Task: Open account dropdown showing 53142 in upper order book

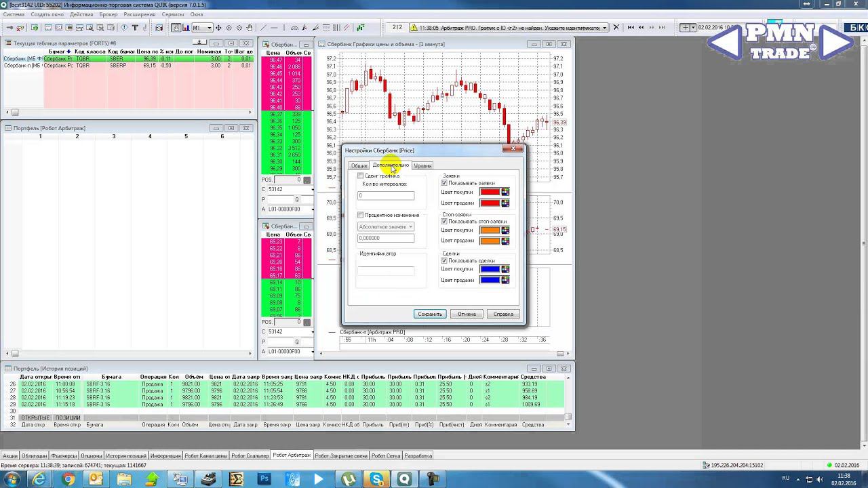Action: point(313,189)
